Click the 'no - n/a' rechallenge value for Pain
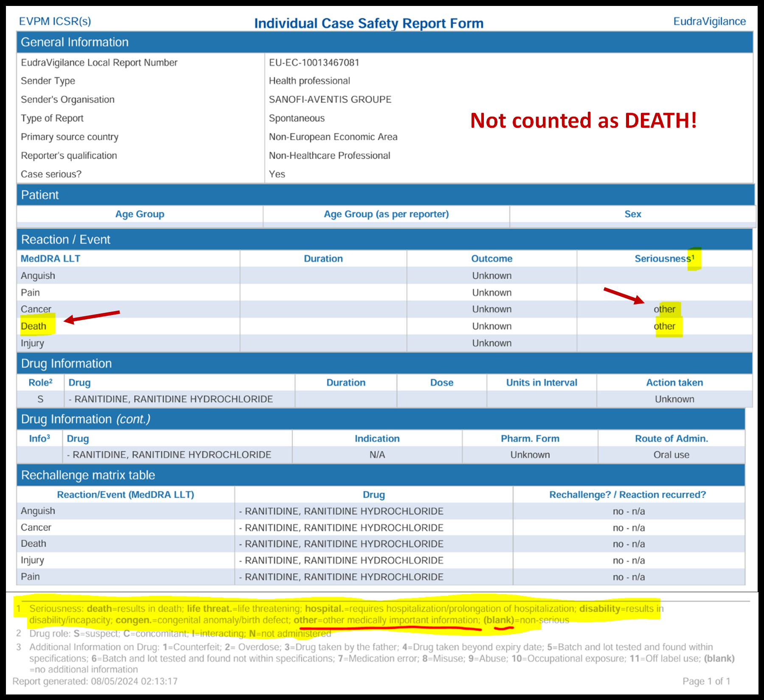The height and width of the screenshot is (700, 764). [x=629, y=577]
